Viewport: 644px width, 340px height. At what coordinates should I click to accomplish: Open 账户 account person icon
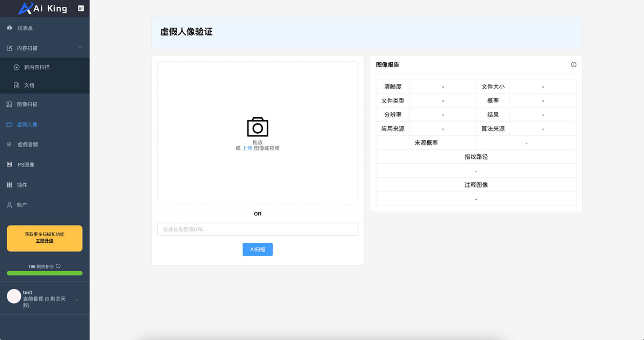click(9, 205)
